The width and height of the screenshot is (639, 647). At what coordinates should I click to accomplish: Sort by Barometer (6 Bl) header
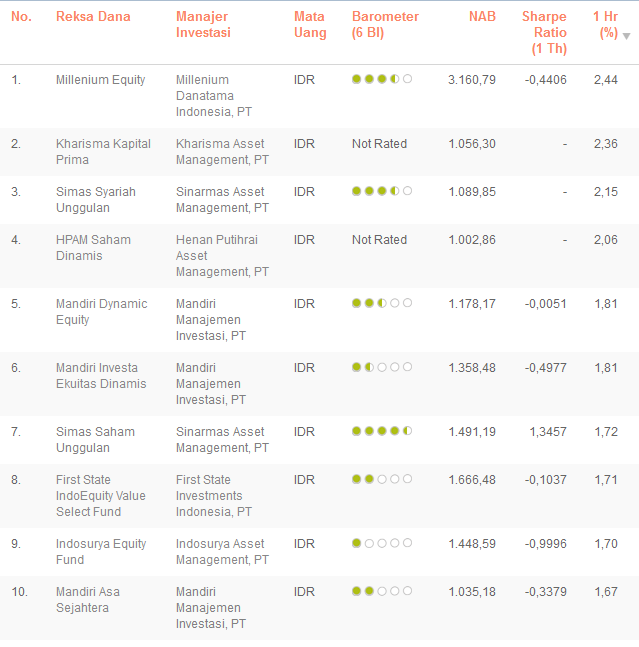click(385, 25)
